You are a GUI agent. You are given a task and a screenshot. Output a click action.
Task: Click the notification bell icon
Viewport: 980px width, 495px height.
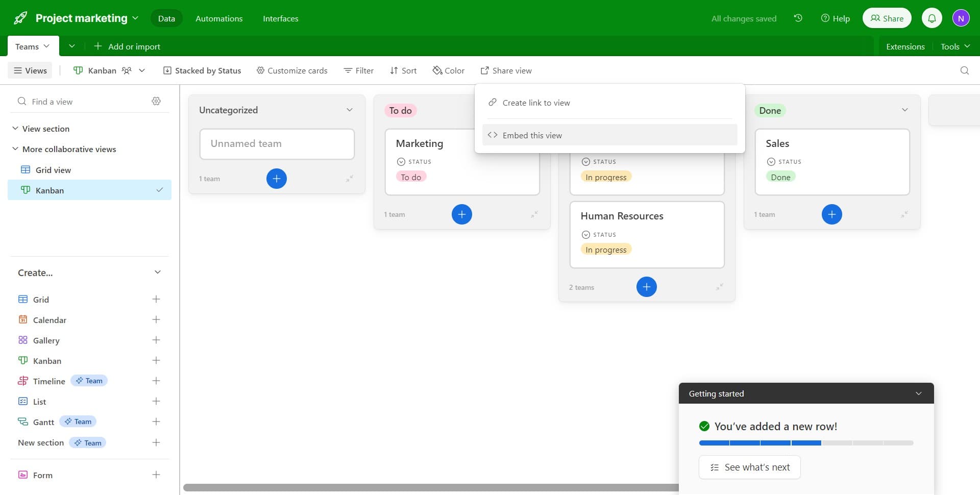932,17
